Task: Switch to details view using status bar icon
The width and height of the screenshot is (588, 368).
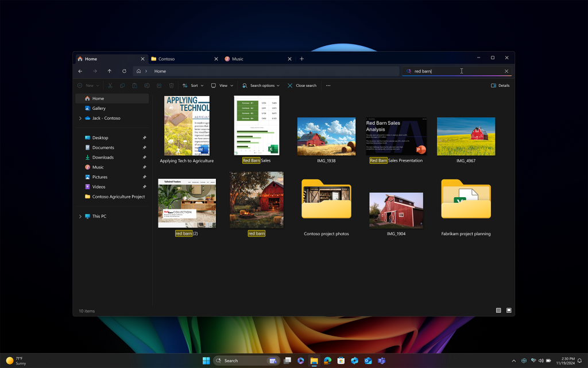Action: coord(498,310)
